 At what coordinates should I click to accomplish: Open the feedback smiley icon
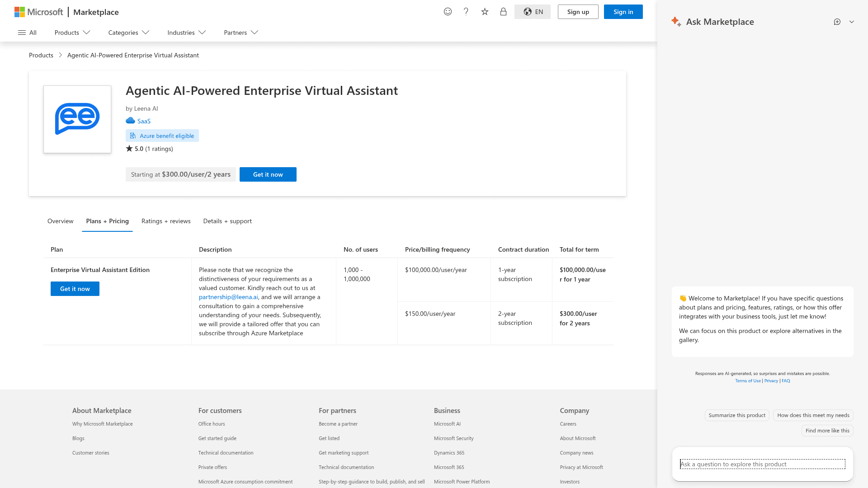pyautogui.click(x=448, y=12)
